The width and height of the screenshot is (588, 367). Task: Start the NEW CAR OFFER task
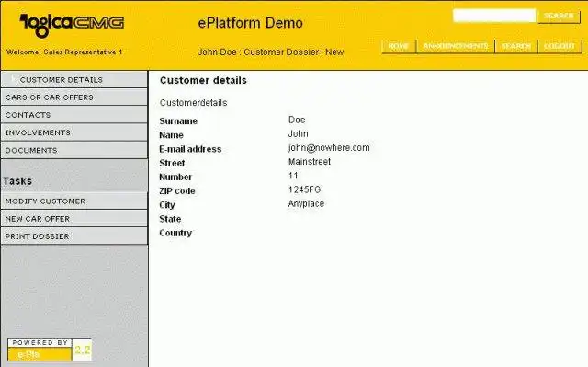coord(74,219)
